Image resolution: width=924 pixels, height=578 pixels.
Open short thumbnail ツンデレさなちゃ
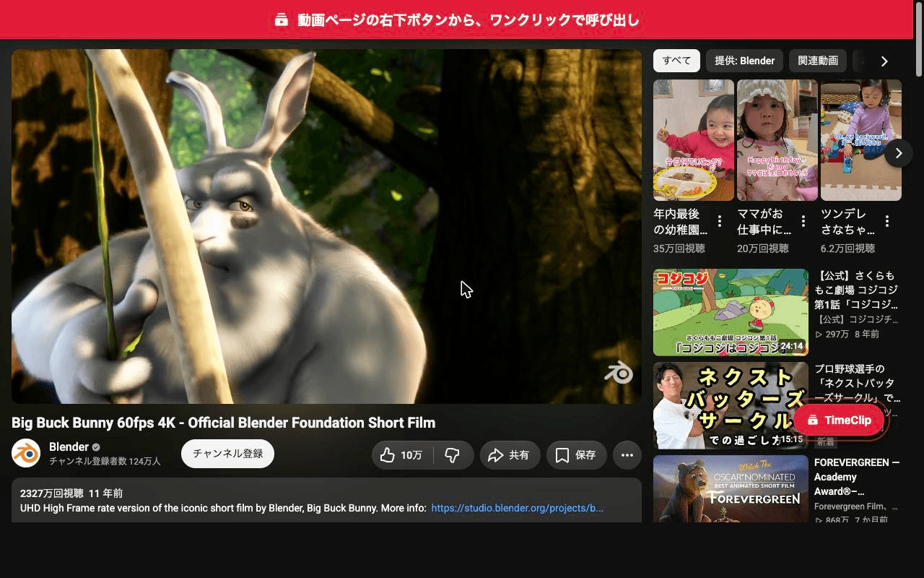861,140
